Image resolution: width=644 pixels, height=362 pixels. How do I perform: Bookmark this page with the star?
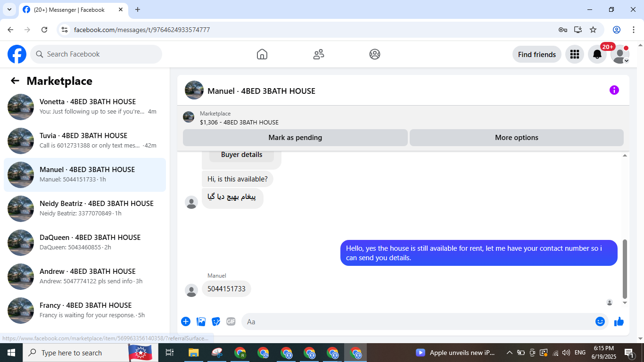coord(593,30)
